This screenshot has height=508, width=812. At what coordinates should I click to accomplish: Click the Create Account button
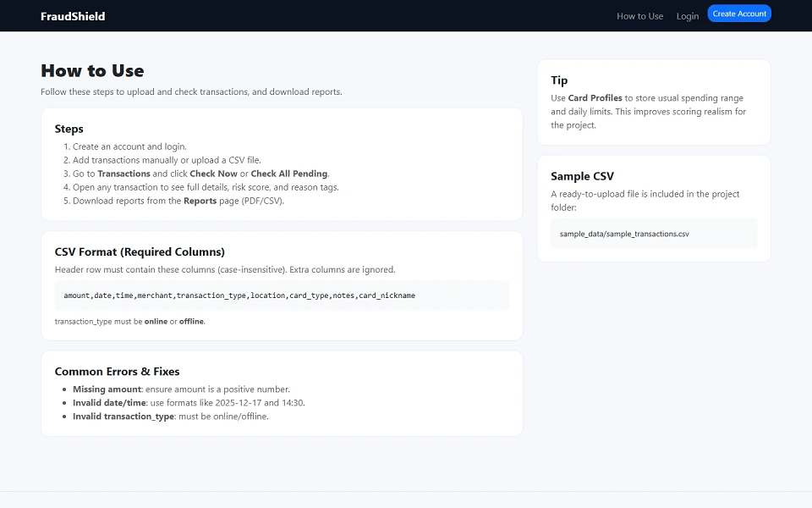739,14
